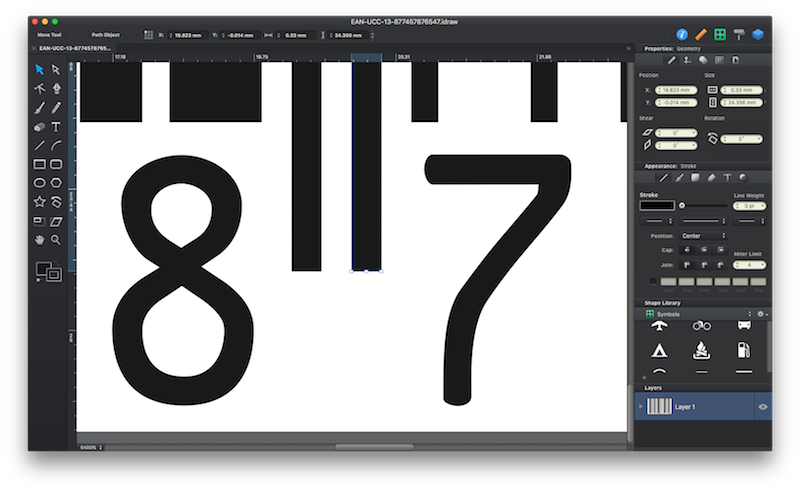Select the Text tool in the toolbox
The height and width of the screenshot is (491, 800).
(x=56, y=127)
